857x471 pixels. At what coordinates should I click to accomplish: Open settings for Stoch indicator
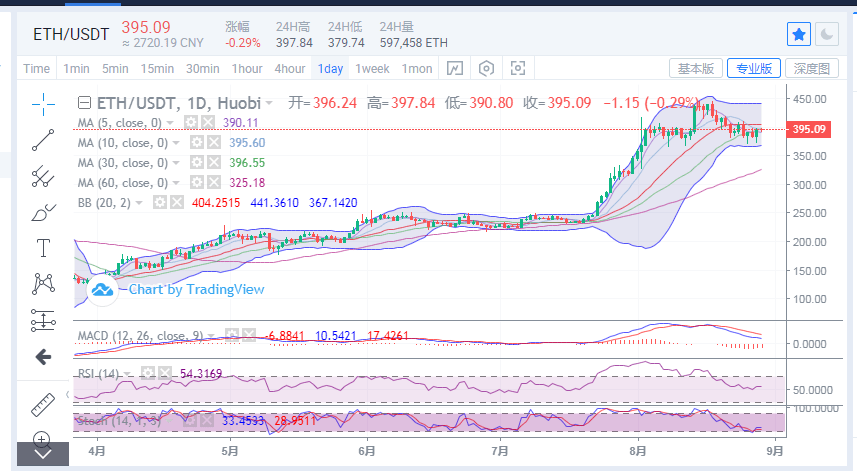point(190,420)
